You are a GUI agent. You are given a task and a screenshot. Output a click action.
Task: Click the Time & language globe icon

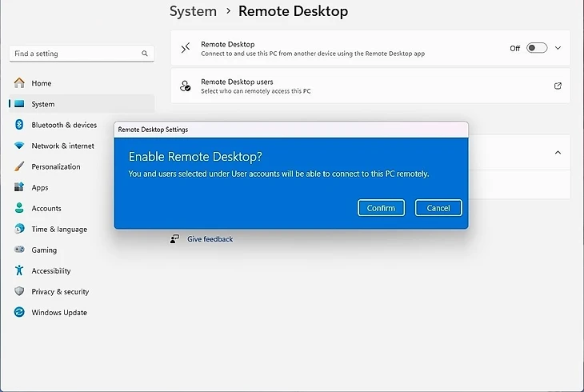pyautogui.click(x=19, y=229)
